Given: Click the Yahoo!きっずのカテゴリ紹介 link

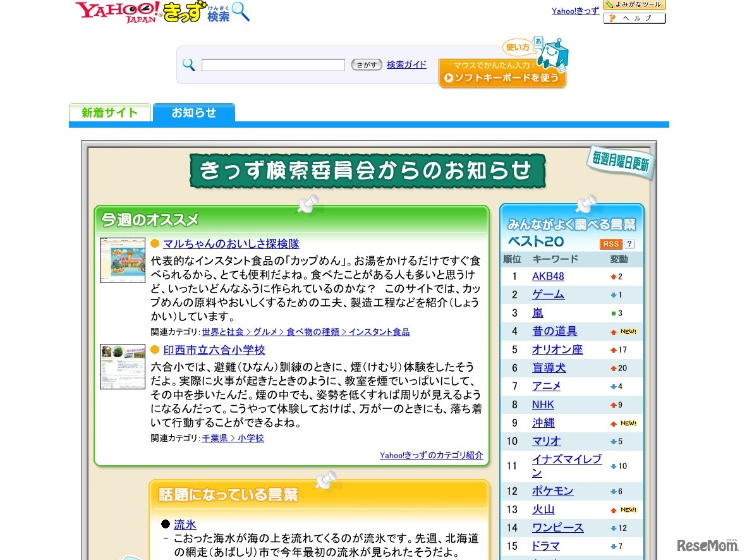Looking at the screenshot, I should tap(430, 454).
